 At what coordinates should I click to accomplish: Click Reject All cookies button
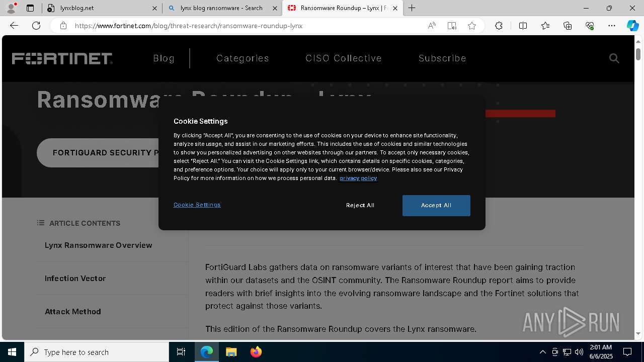click(x=360, y=206)
